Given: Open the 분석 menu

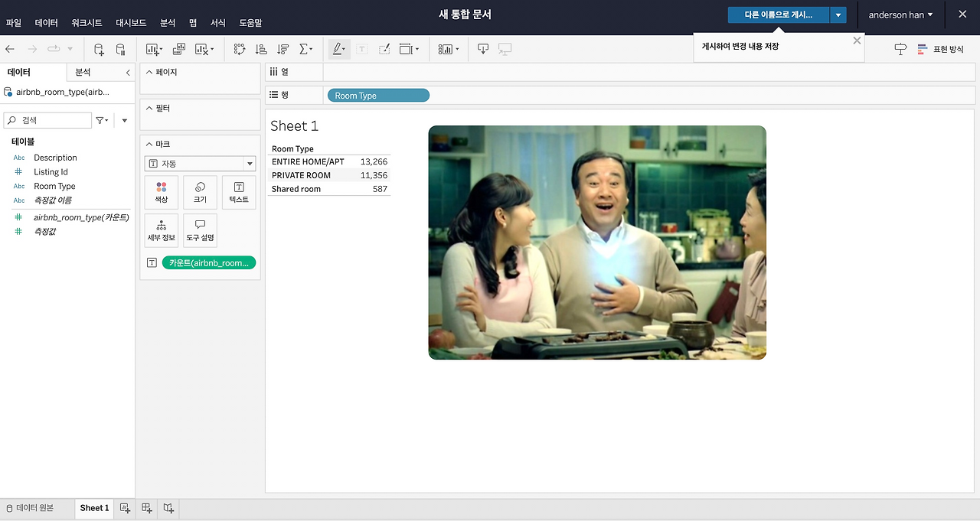Looking at the screenshot, I should point(168,23).
